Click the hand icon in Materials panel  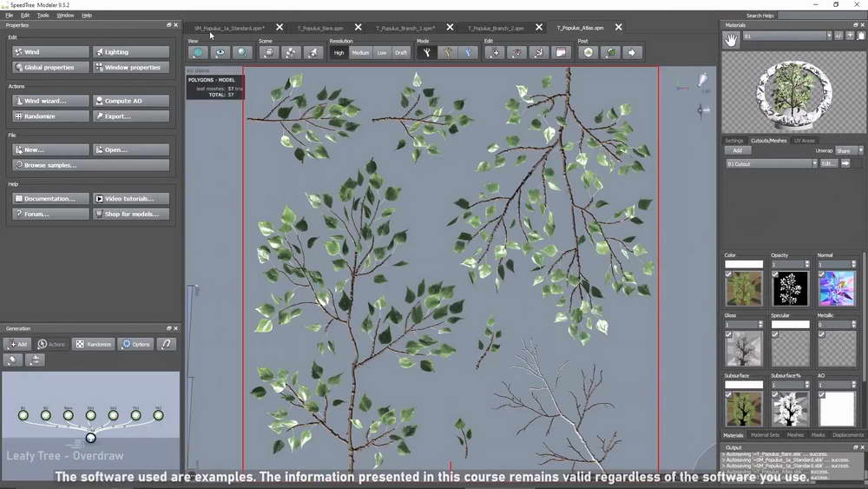pyautogui.click(x=731, y=40)
